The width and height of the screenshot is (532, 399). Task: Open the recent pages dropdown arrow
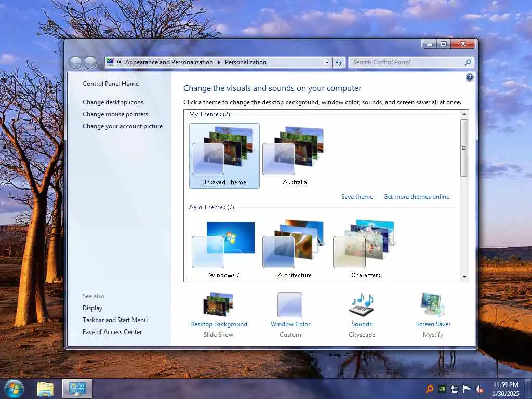click(100, 63)
